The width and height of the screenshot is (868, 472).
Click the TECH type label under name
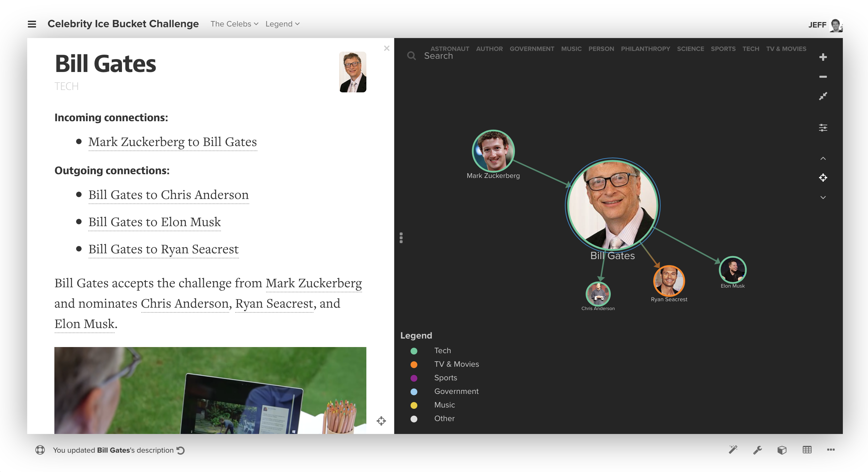67,86
